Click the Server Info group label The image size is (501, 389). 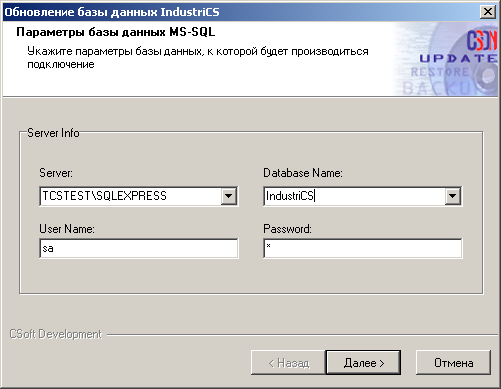(x=53, y=133)
